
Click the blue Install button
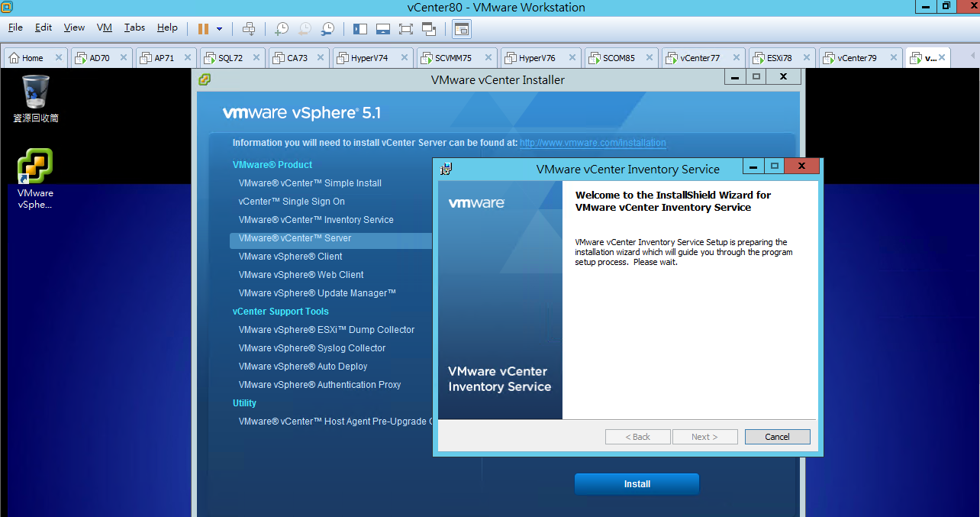pos(637,484)
